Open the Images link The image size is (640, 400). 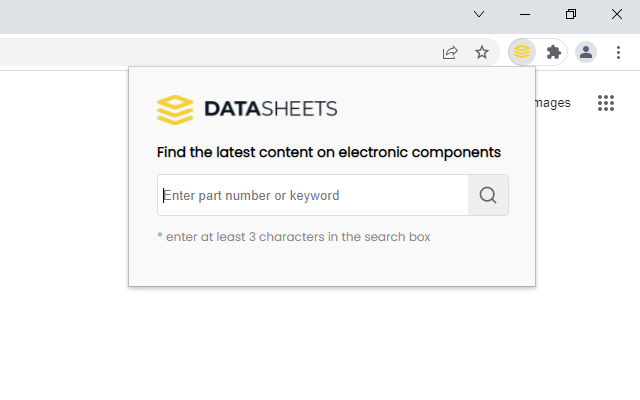click(553, 103)
